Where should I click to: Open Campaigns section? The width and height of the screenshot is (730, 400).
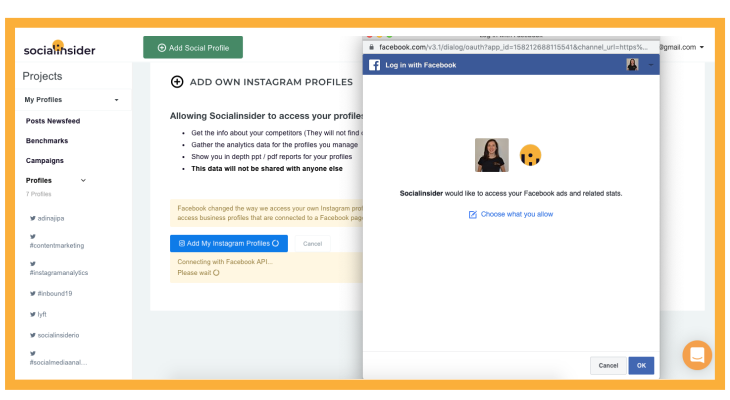pos(45,161)
